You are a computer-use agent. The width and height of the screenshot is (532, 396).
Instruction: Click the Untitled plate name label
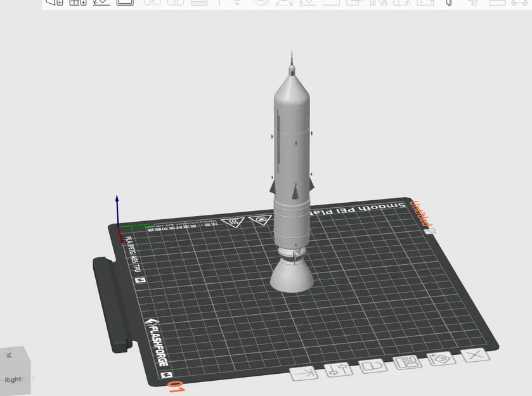(420, 214)
